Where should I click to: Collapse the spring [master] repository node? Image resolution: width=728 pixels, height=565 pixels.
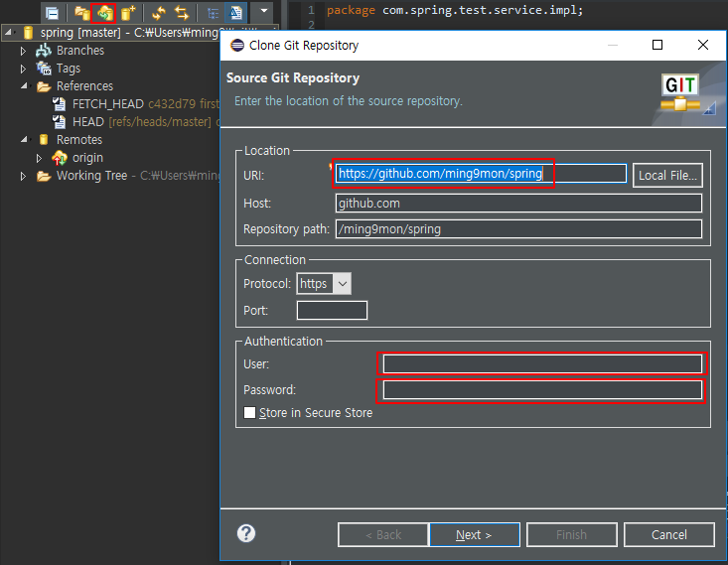[8, 33]
